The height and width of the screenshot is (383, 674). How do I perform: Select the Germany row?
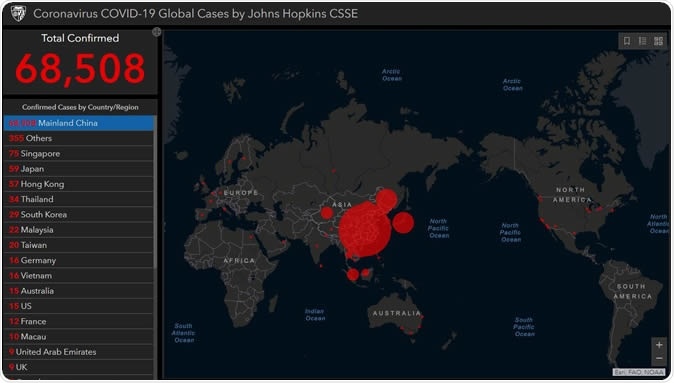[x=79, y=260]
